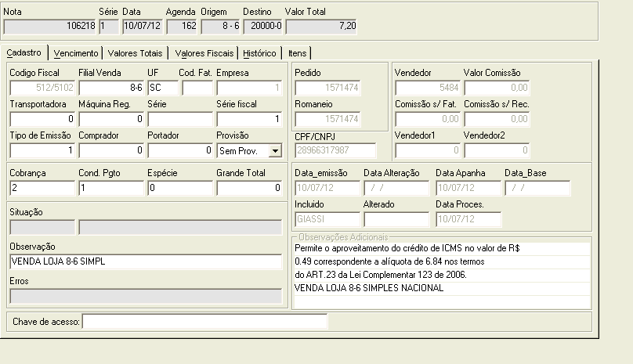Focus the Tipo de Emissão field
The width and height of the screenshot is (633, 364).
(x=42, y=150)
